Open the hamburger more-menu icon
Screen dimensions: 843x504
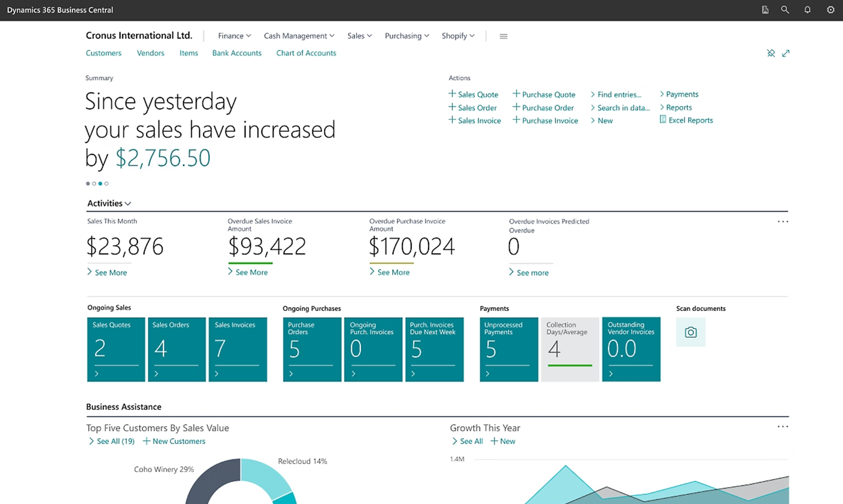[503, 36]
